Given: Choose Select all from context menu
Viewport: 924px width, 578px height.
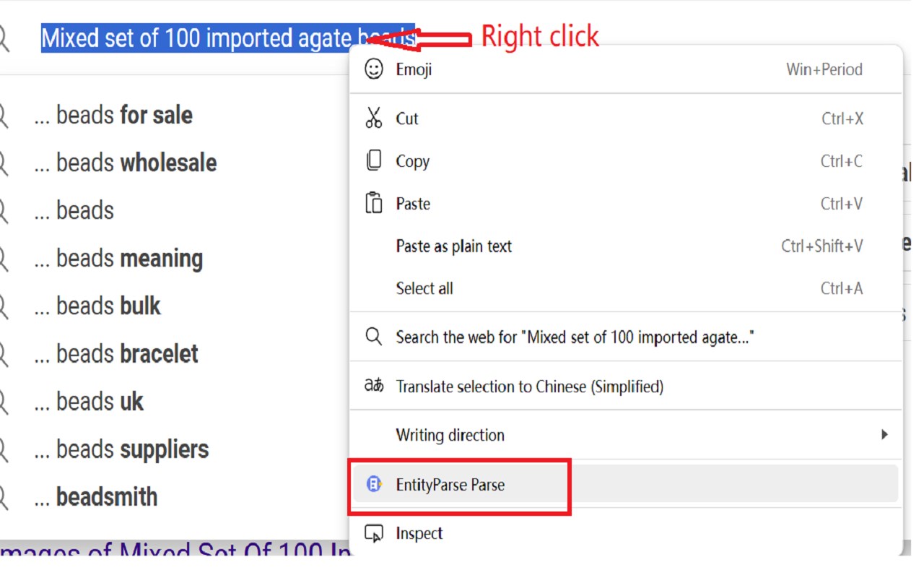Looking at the screenshot, I should [x=424, y=288].
